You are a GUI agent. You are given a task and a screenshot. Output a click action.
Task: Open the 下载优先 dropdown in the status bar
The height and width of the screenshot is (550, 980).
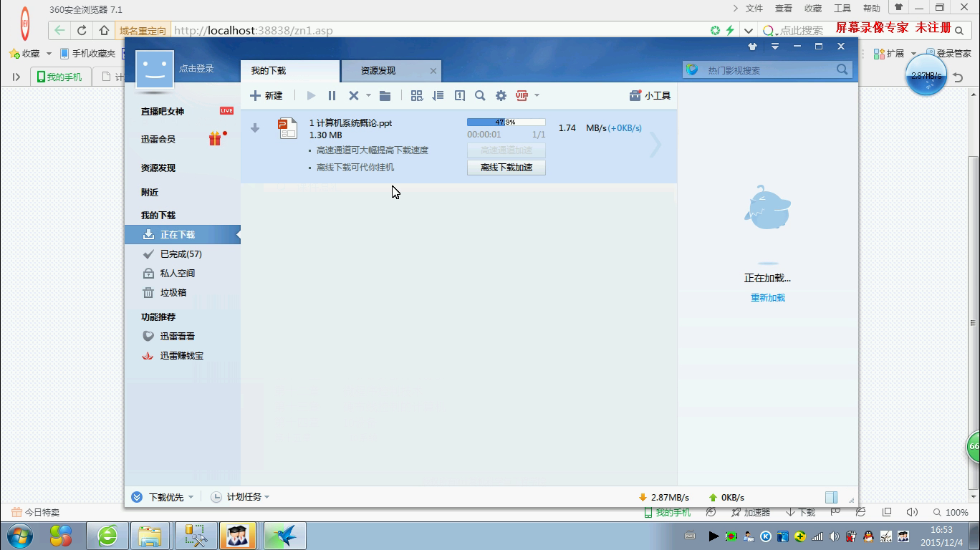171,497
